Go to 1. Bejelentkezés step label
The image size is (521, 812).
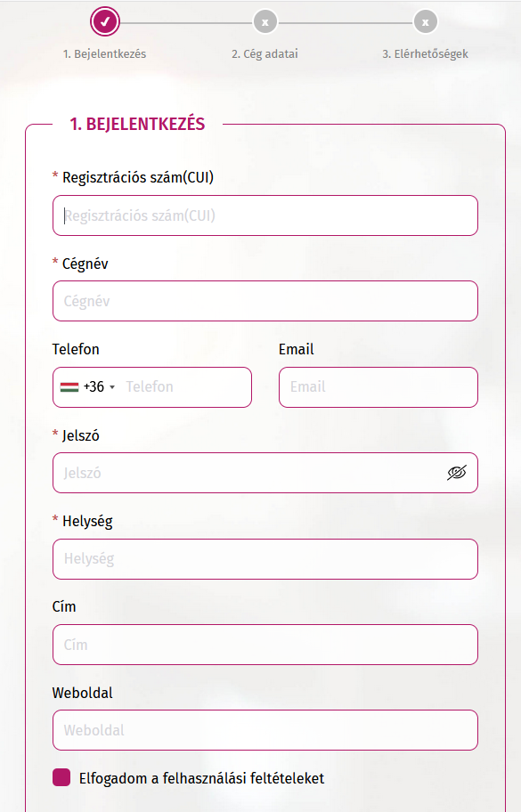(104, 53)
